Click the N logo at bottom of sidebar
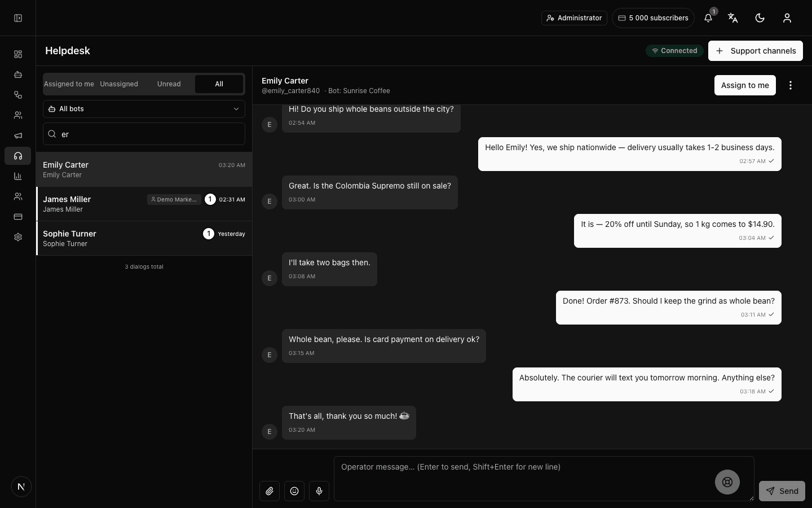The height and width of the screenshot is (508, 812). (21, 487)
